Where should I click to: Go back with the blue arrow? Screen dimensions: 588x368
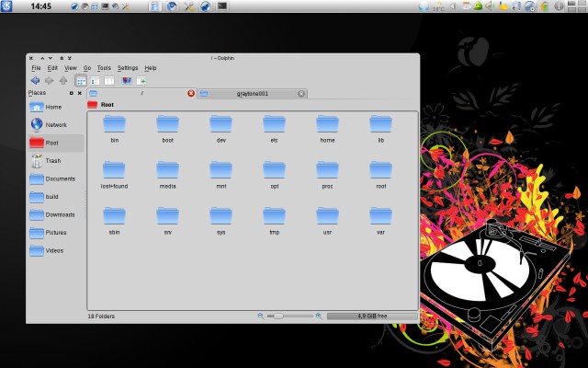[35, 80]
